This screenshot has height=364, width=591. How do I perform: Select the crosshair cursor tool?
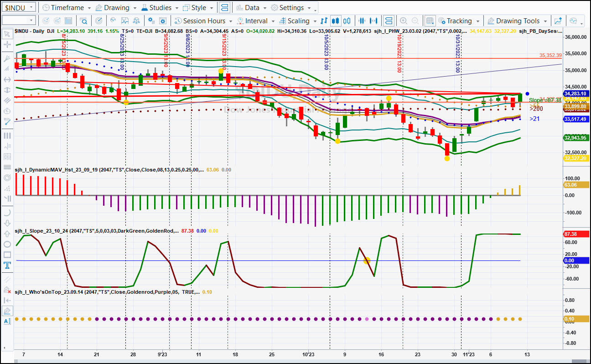click(7, 45)
